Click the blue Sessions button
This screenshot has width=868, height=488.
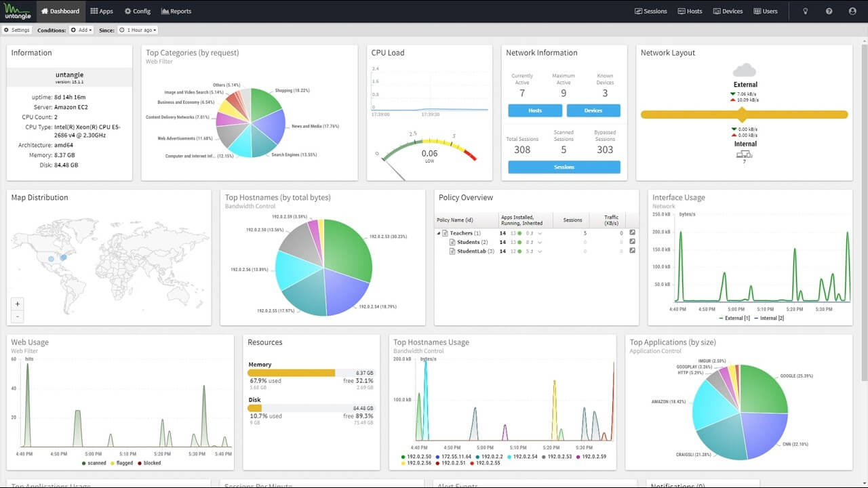coord(564,167)
